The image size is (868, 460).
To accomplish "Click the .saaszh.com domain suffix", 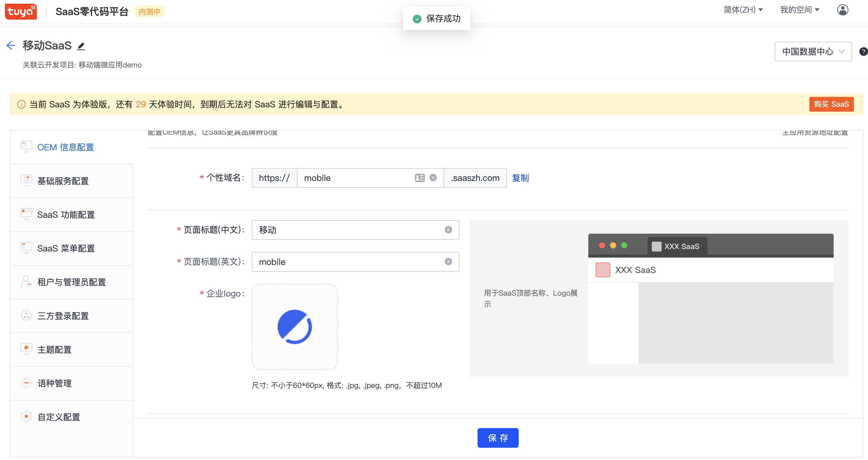I will click(x=475, y=178).
